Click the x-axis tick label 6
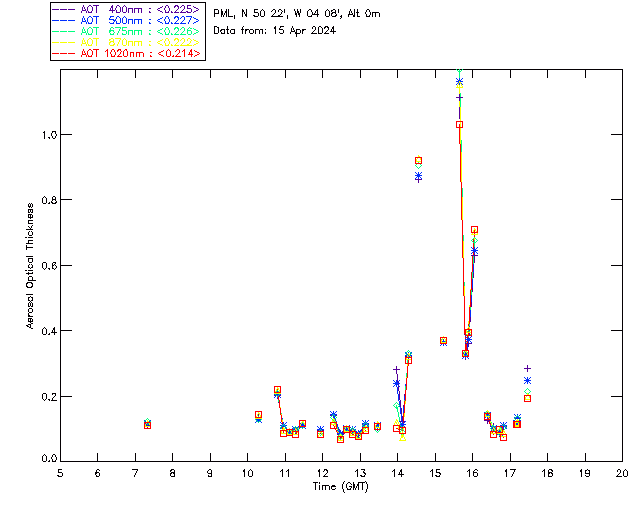Viewport: 640px width, 512px height. point(98,473)
